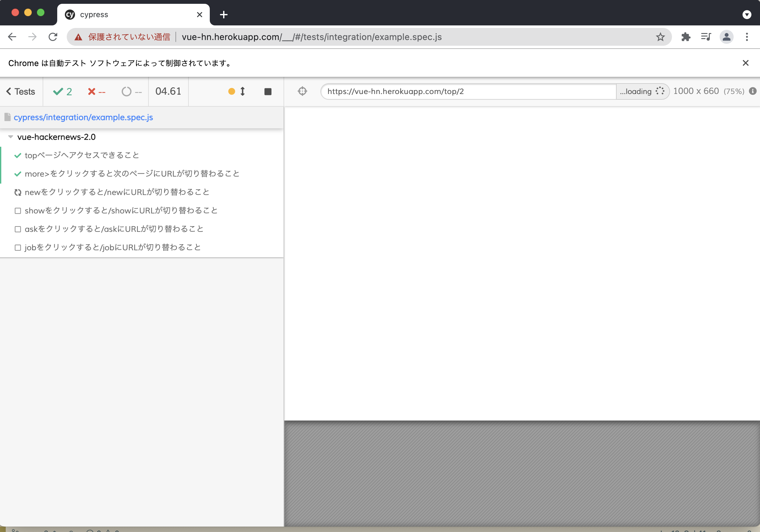This screenshot has height=532, width=760.
Task: Open cypress/integration/example.spec.js file link
Action: pyautogui.click(x=83, y=118)
